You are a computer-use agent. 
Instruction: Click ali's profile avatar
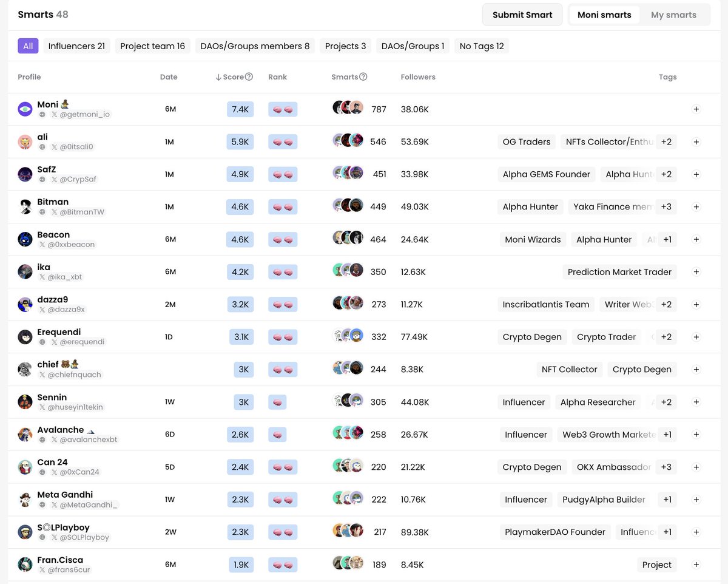(x=25, y=142)
